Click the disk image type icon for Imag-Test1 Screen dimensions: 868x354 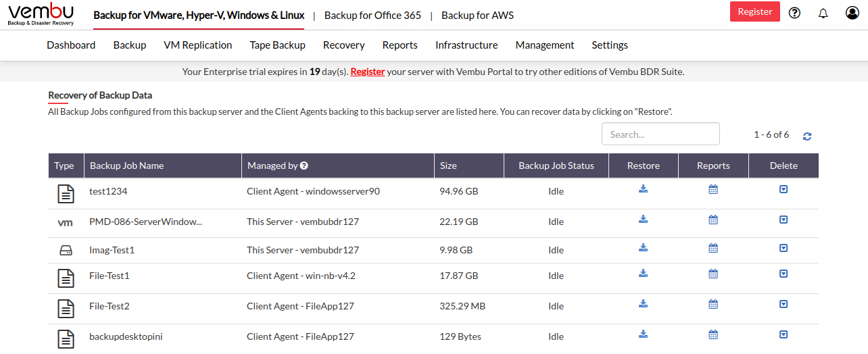(x=66, y=251)
